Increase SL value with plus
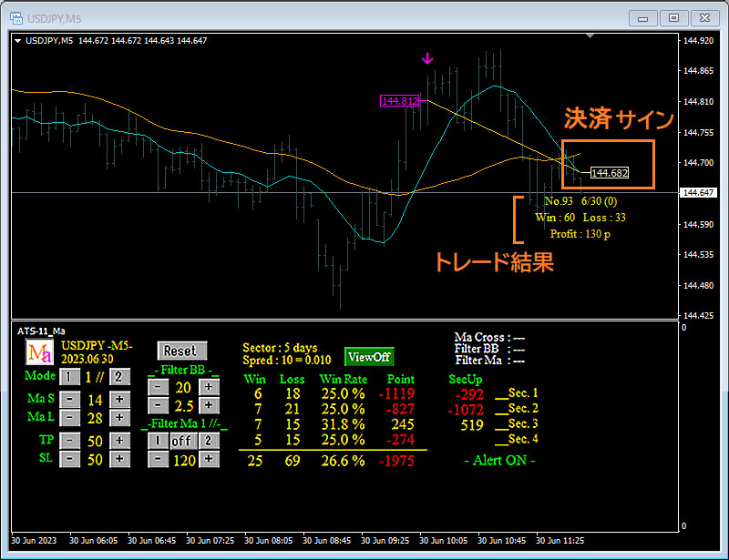This screenshot has width=729, height=560. (x=119, y=459)
